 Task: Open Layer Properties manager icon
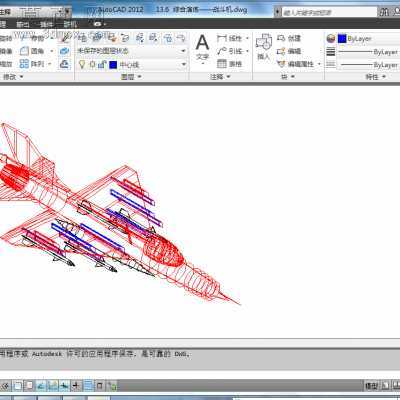click(82, 38)
